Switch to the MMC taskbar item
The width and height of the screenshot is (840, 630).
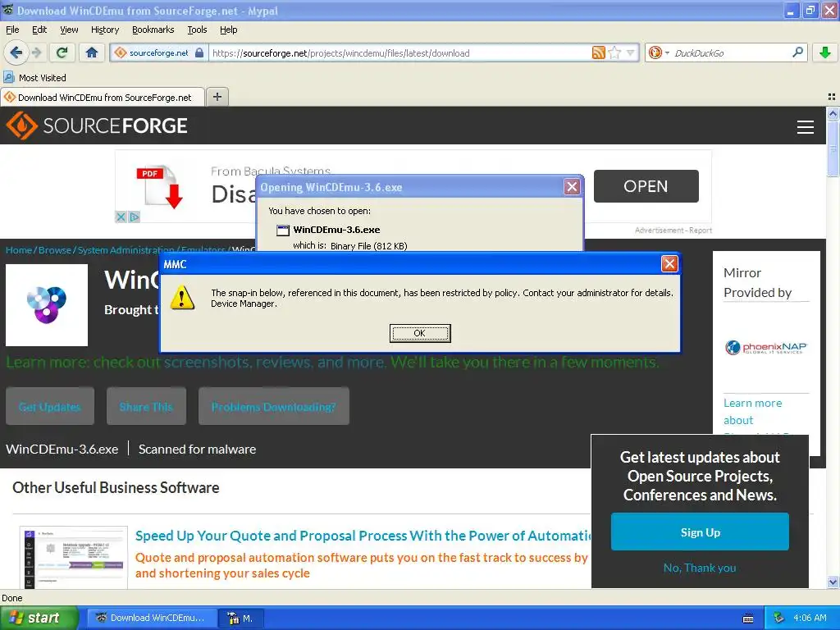(242, 618)
